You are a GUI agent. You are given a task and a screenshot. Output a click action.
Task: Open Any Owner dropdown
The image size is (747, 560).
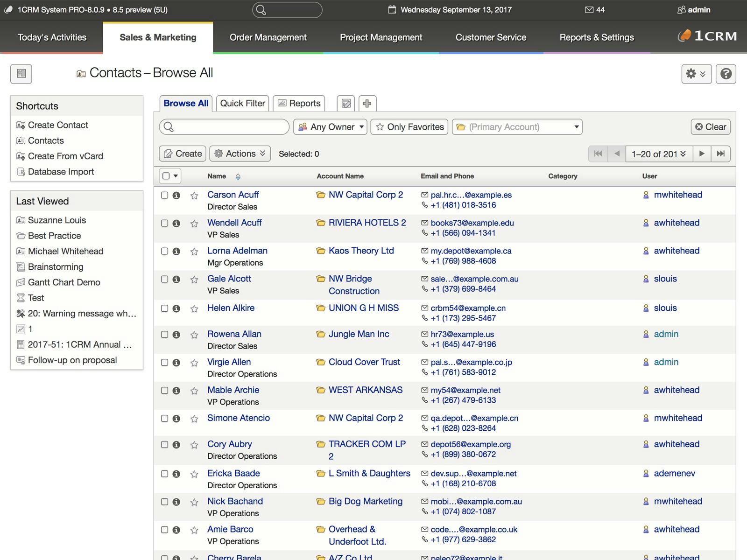331,127
